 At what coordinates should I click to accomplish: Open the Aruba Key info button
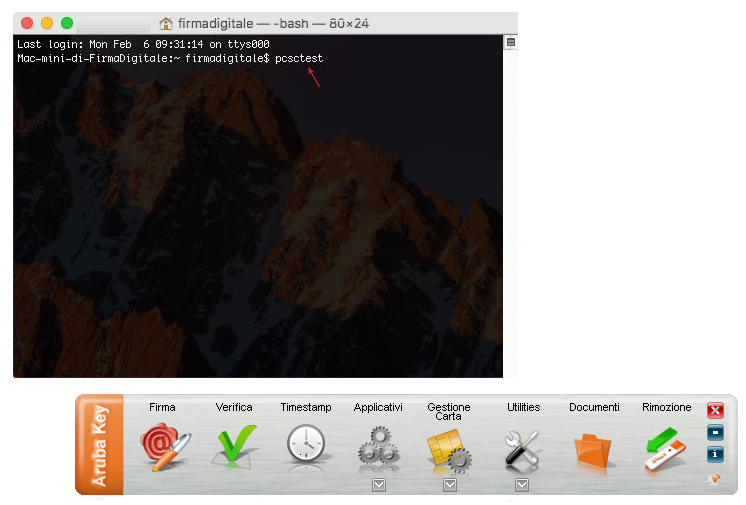click(x=715, y=454)
